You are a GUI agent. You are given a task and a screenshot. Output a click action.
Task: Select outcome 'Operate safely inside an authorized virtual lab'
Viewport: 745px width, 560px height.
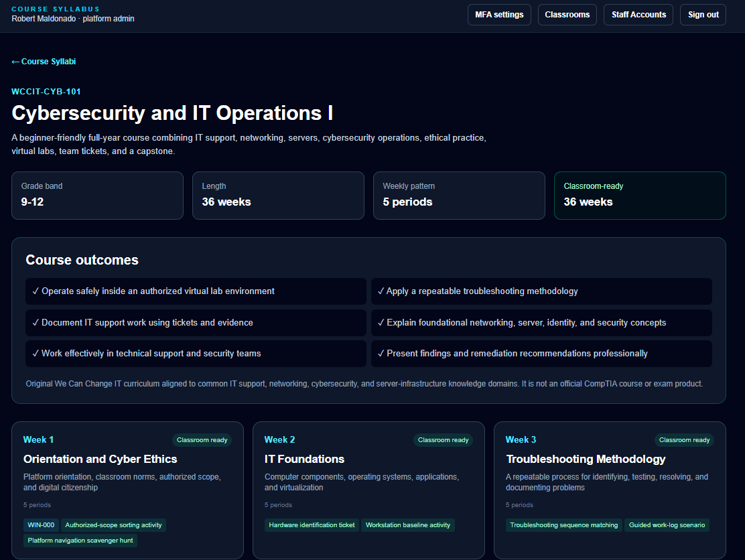(196, 291)
